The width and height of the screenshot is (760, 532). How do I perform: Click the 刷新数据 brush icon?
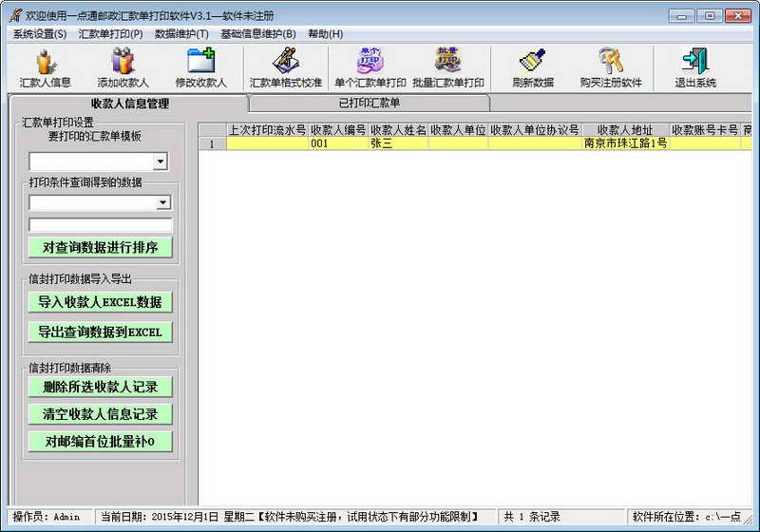coord(533,67)
